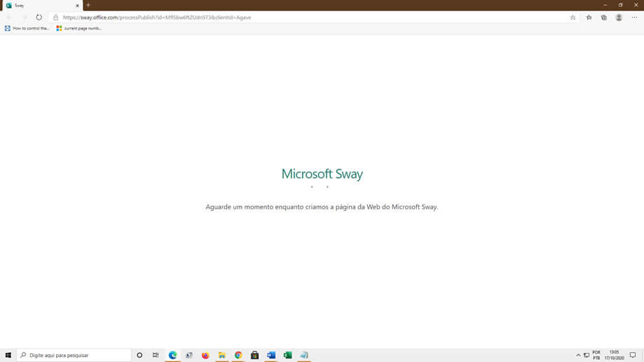The height and width of the screenshot is (362, 644).
Task: Select the Sway tab
Action: [41, 6]
